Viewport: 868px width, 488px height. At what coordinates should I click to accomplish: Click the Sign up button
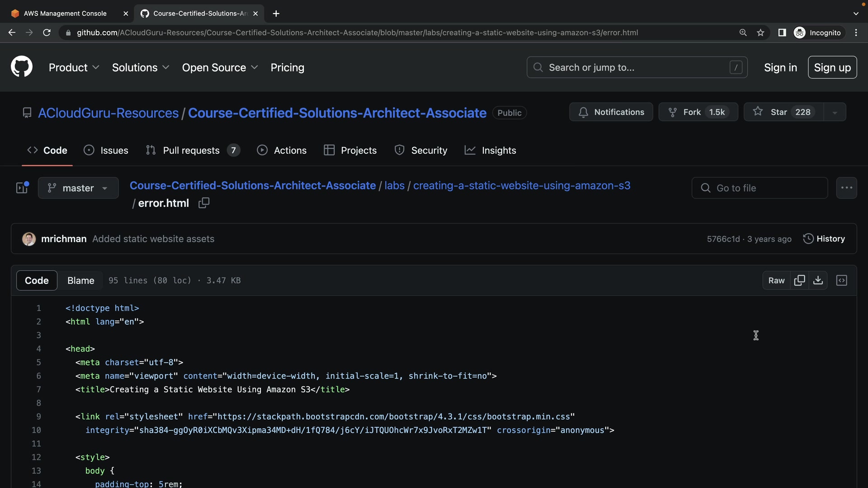tap(832, 67)
